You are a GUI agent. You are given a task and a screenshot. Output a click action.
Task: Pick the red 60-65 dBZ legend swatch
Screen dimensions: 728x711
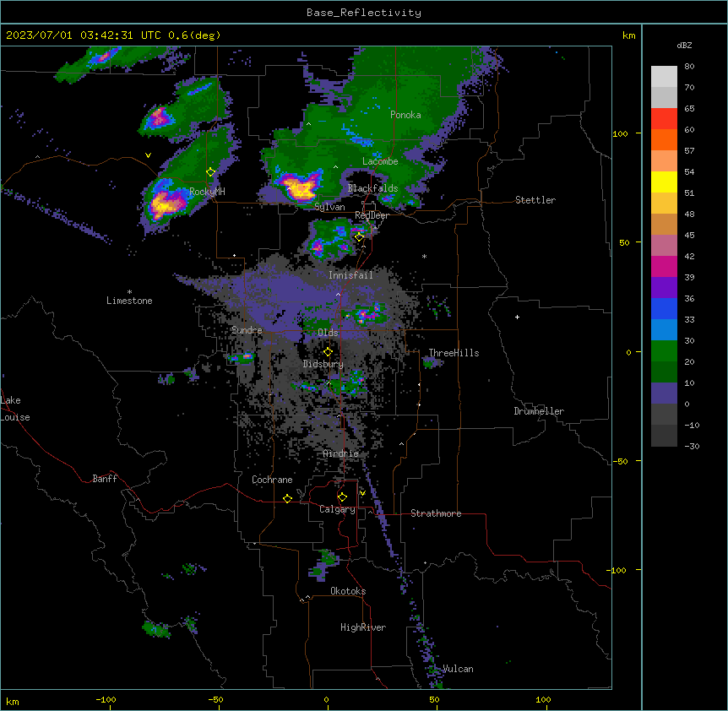click(664, 119)
